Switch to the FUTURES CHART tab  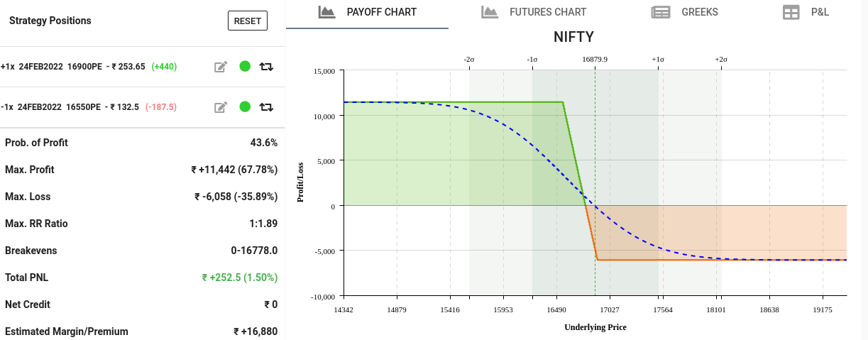[547, 12]
